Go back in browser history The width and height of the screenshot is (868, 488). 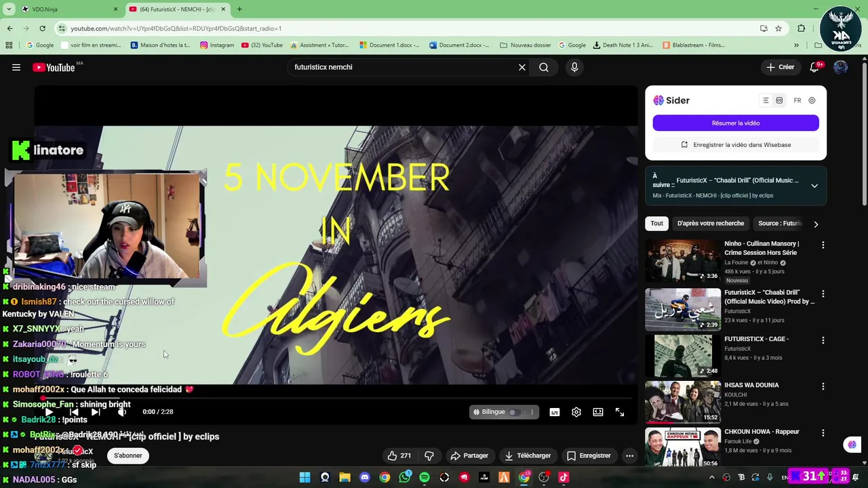click(9, 28)
